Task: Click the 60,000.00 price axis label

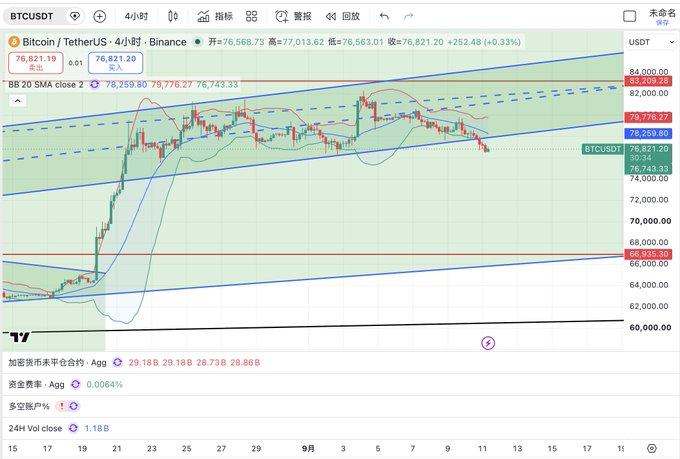Action: click(650, 328)
